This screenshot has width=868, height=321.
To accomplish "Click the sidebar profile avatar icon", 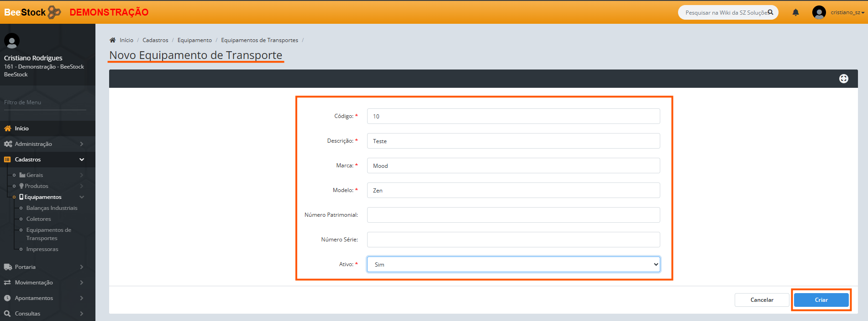I will pos(12,41).
